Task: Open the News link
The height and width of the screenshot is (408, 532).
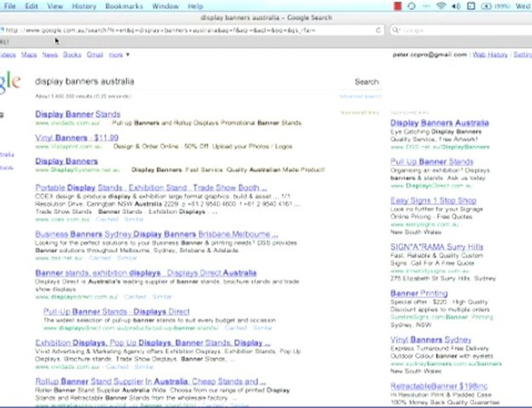Action: 49,54
